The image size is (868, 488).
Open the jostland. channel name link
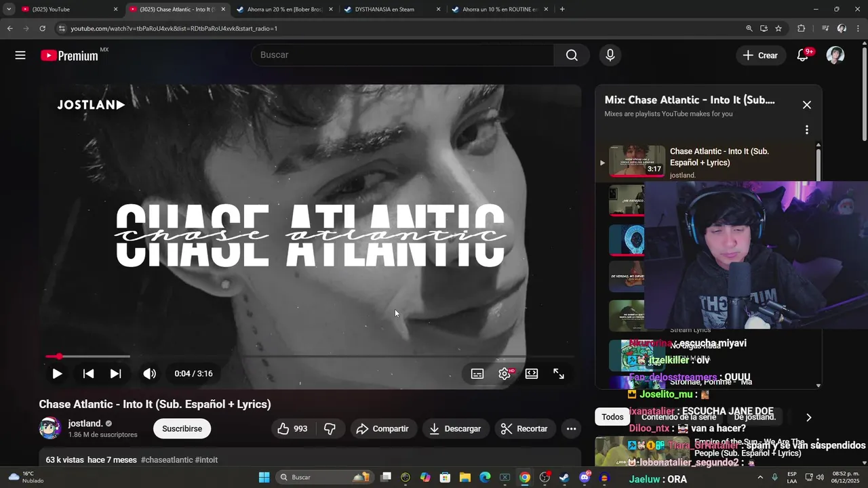[85, 424]
